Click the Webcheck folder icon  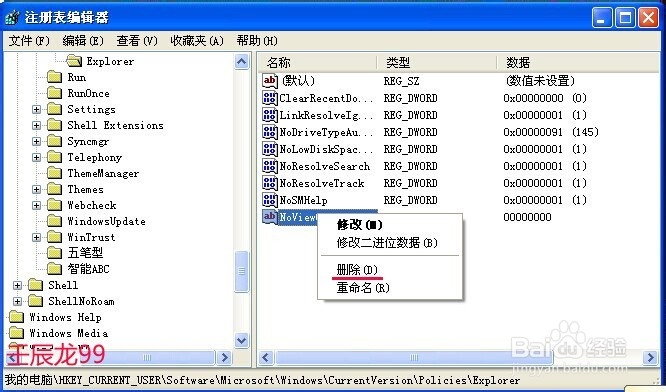[x=54, y=205]
